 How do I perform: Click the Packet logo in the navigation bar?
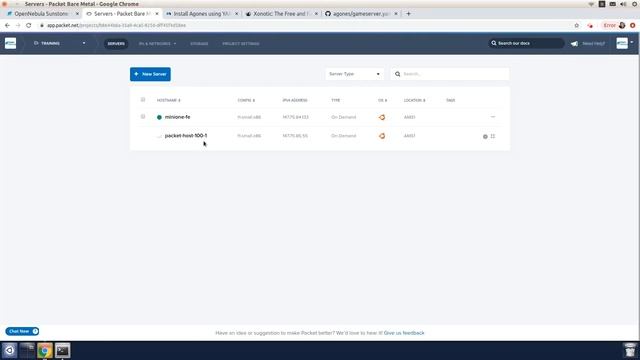(11, 43)
